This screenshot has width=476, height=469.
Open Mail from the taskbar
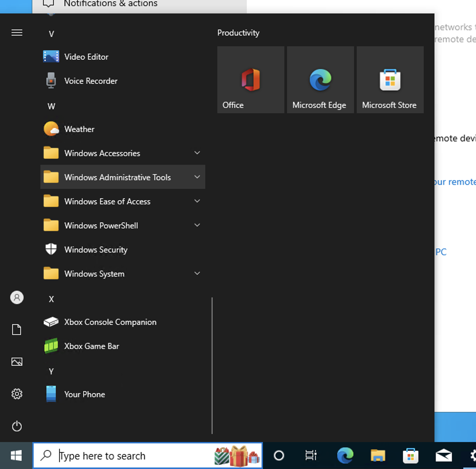[443, 456]
